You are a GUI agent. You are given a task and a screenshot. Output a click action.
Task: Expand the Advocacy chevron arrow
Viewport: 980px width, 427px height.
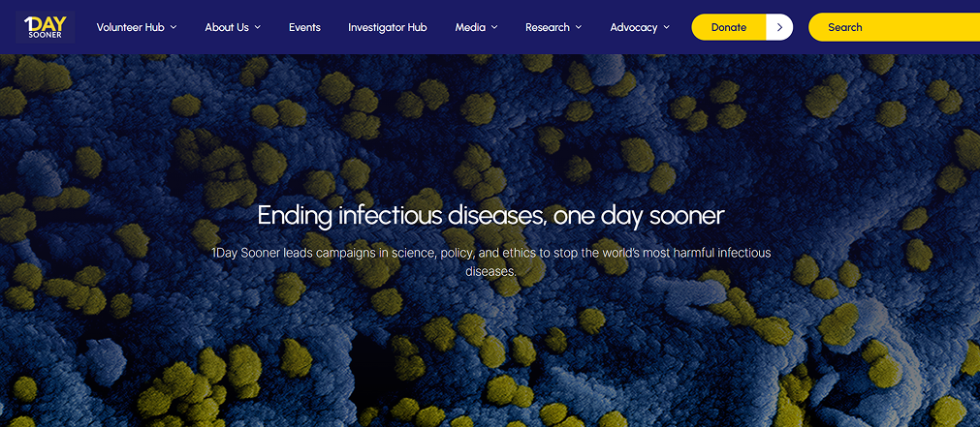coord(666,27)
